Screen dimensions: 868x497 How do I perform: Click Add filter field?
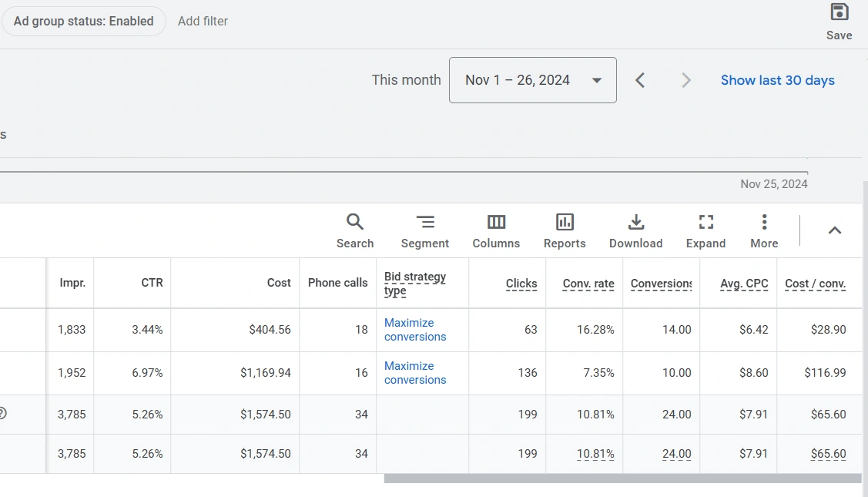point(203,22)
